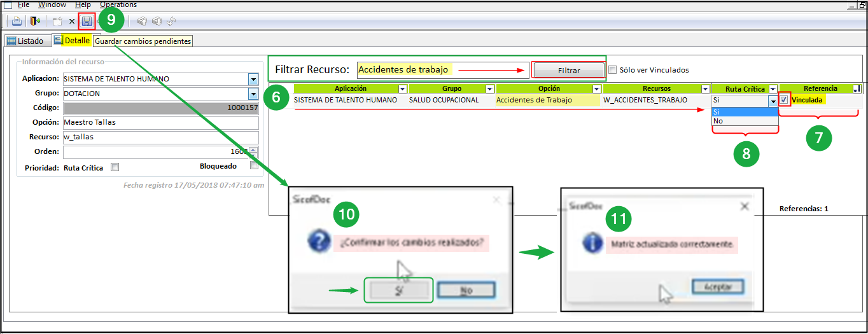Open the Operations menu
Screen dimensions: 868x334
118,4
